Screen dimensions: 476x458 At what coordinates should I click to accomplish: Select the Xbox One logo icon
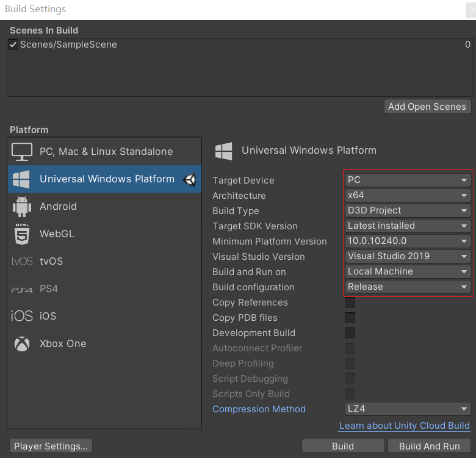tap(22, 344)
